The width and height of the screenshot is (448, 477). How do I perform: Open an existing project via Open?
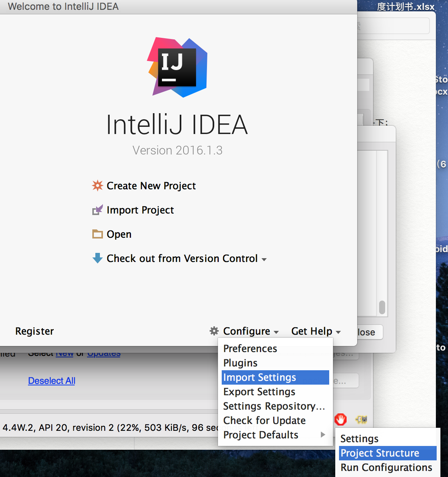coord(119,234)
